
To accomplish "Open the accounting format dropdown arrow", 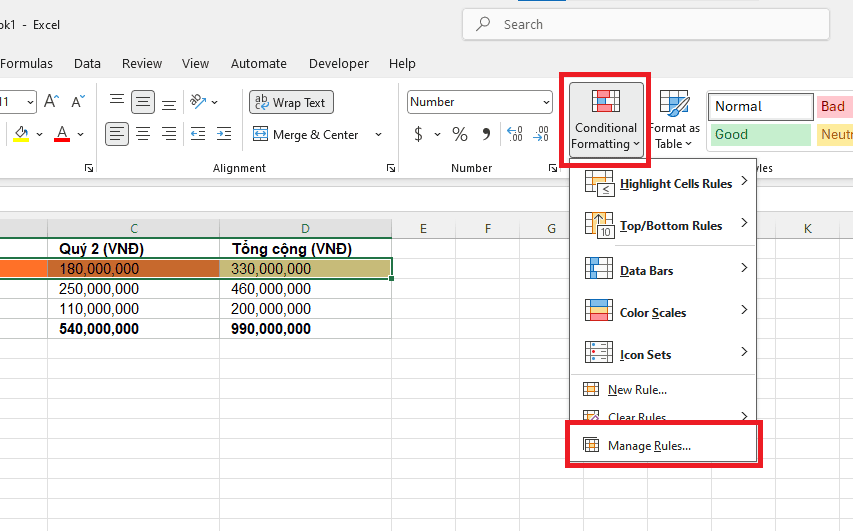I will 437,134.
